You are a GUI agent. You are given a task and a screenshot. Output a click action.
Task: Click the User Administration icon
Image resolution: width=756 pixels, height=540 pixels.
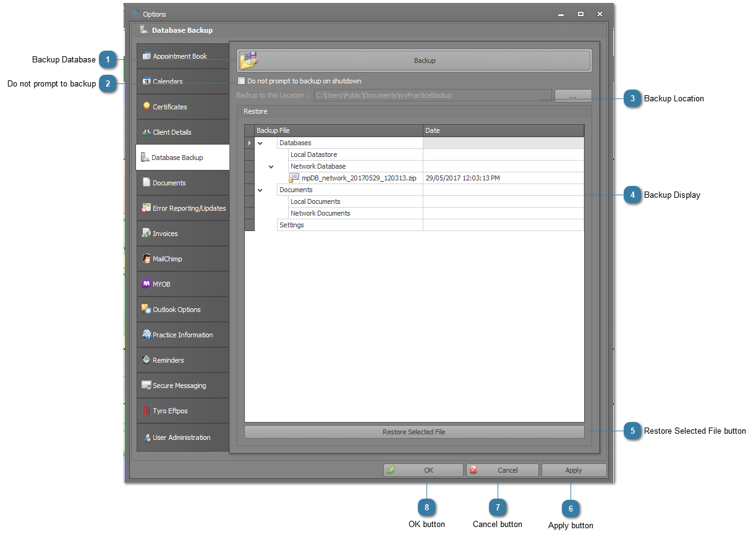click(x=147, y=437)
